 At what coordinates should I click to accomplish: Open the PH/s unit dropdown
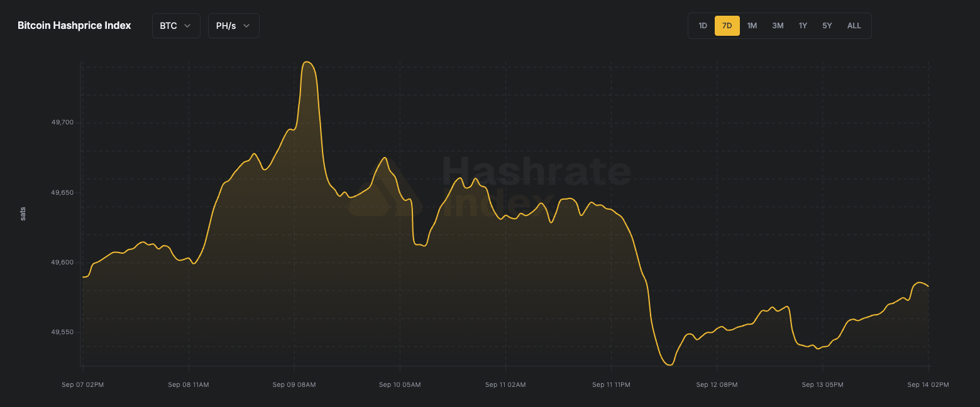click(x=234, y=26)
